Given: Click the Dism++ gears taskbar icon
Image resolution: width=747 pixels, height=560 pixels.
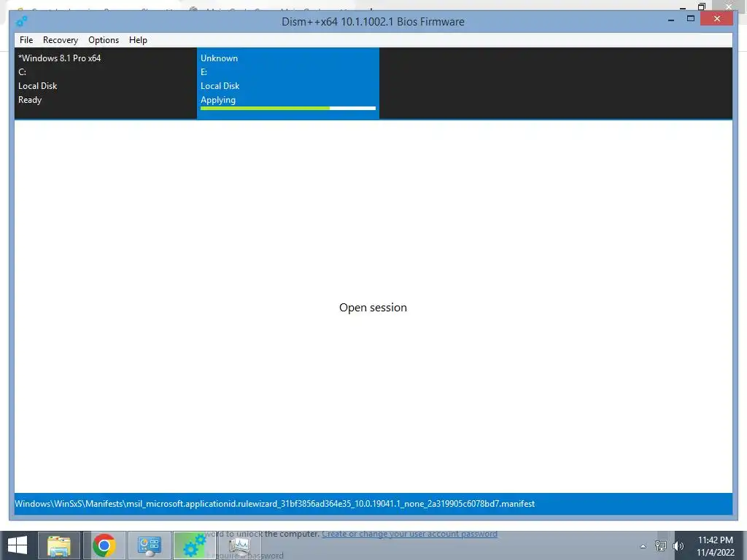Looking at the screenshot, I should pos(194,545).
